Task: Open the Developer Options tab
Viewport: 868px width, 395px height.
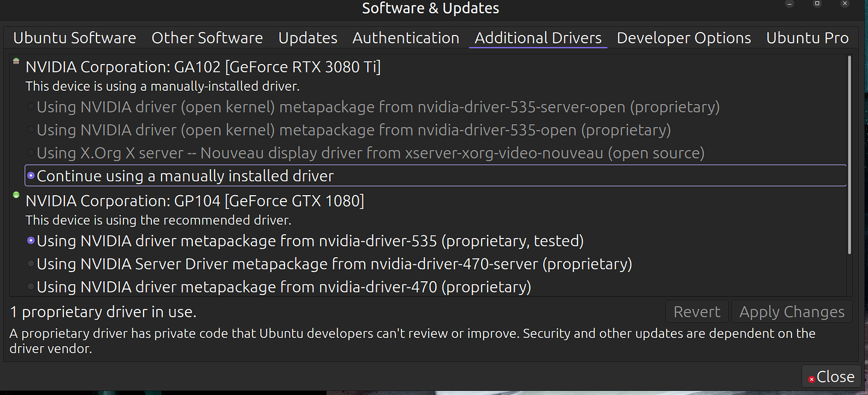Action: [x=684, y=37]
